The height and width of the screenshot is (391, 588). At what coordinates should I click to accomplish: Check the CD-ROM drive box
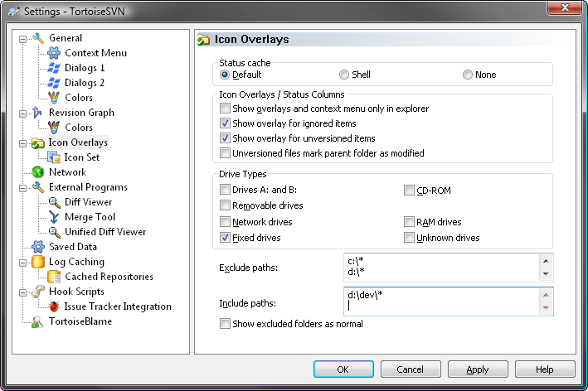click(409, 191)
